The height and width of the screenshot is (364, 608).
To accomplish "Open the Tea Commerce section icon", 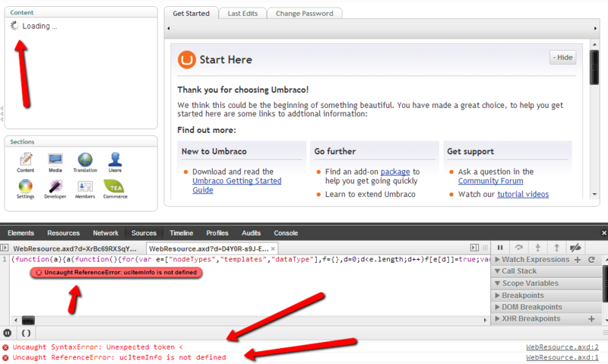I will pos(116,188).
